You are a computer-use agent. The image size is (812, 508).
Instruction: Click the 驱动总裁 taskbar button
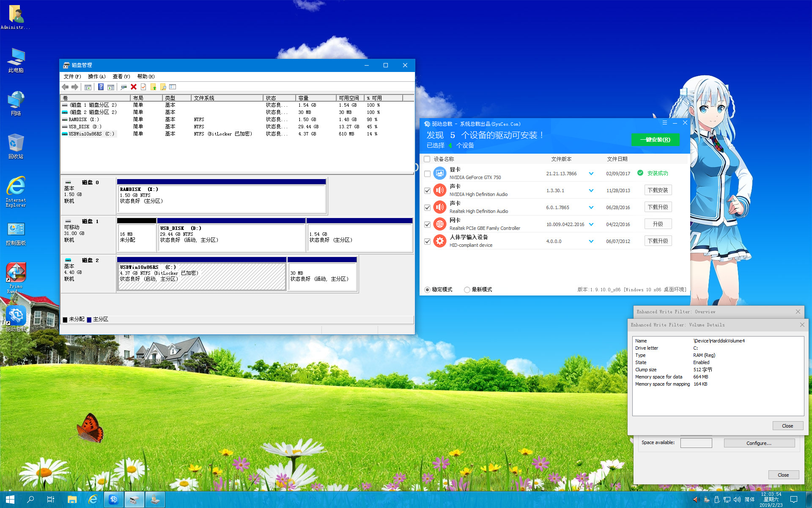(x=113, y=500)
